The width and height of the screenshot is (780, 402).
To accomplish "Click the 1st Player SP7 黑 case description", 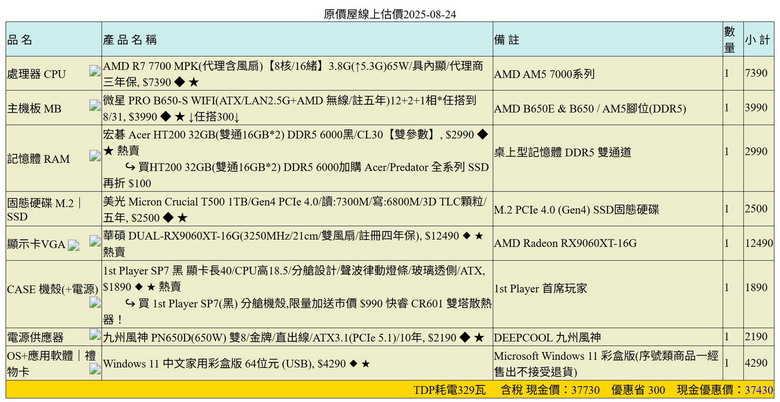I will click(x=294, y=279).
